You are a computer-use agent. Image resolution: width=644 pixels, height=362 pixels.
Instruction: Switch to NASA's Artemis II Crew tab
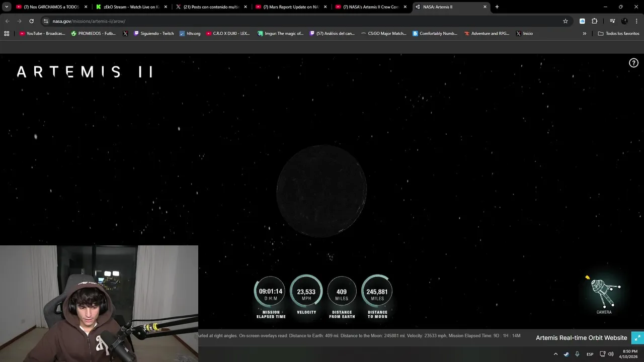point(371,7)
